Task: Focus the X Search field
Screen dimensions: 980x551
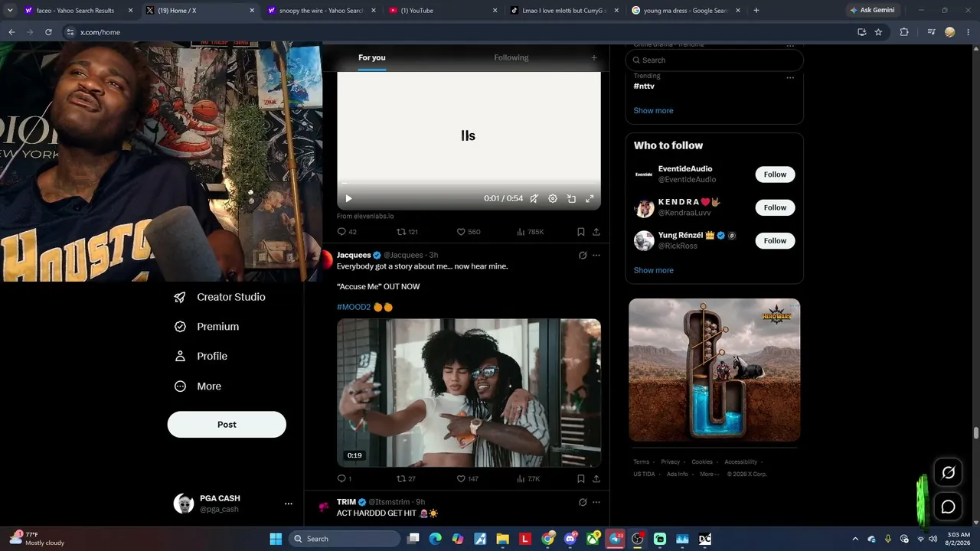Action: coord(714,60)
